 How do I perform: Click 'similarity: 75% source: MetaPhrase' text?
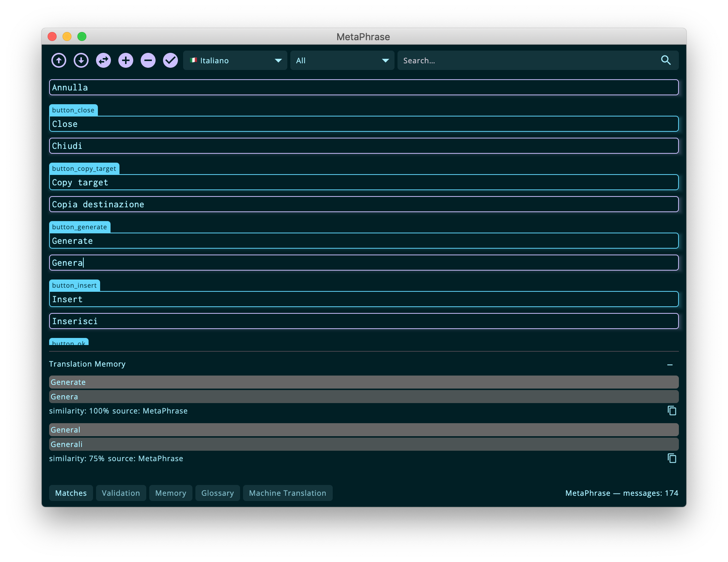click(x=116, y=459)
